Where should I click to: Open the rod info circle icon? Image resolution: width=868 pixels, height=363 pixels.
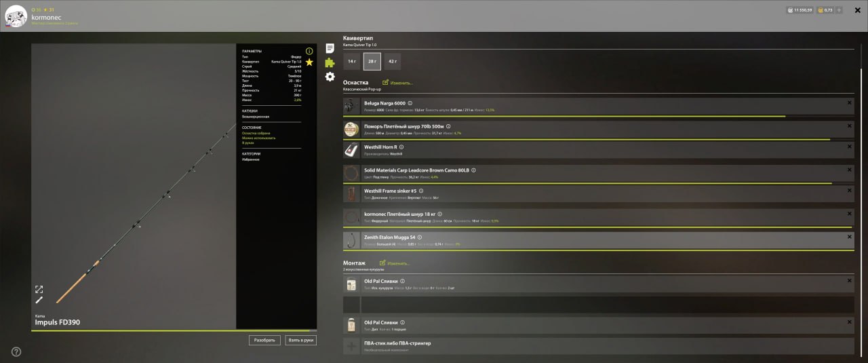(x=309, y=51)
